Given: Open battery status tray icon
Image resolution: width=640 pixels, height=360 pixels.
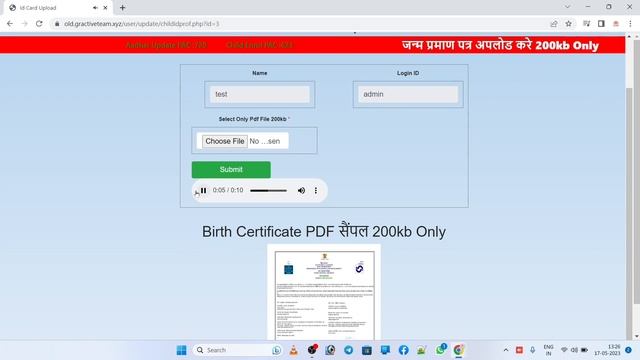Looking at the screenshot, I should click(x=584, y=350).
